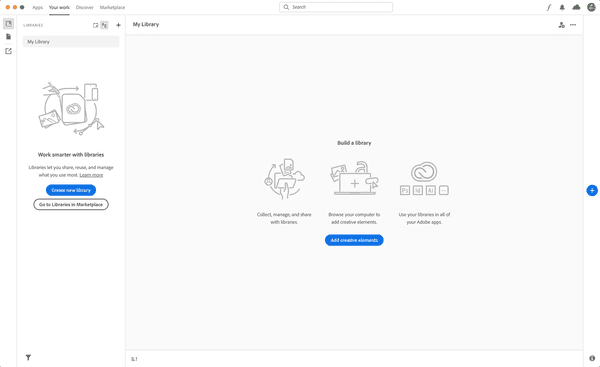
Task: Open the account profile avatar
Action: (591, 7)
